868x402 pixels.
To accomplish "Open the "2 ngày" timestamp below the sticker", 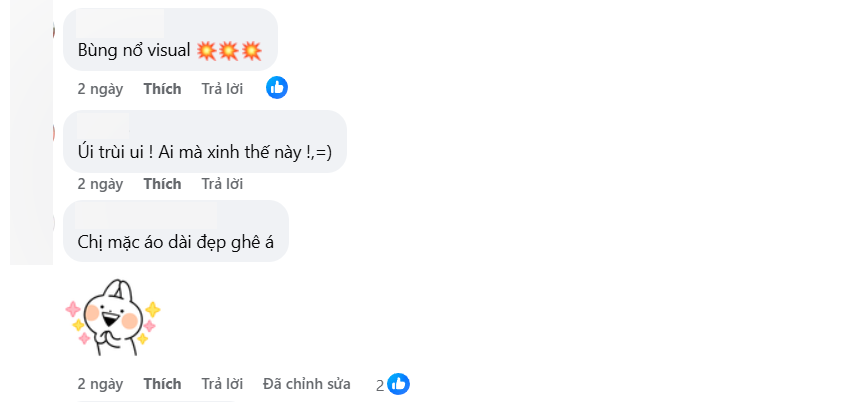I will pos(100,384).
